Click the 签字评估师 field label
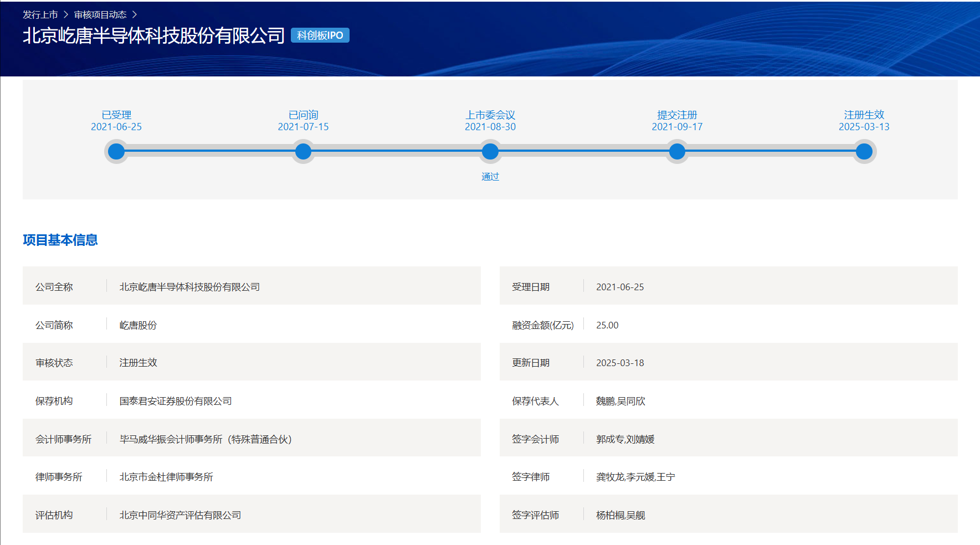980x545 pixels. 535,515
